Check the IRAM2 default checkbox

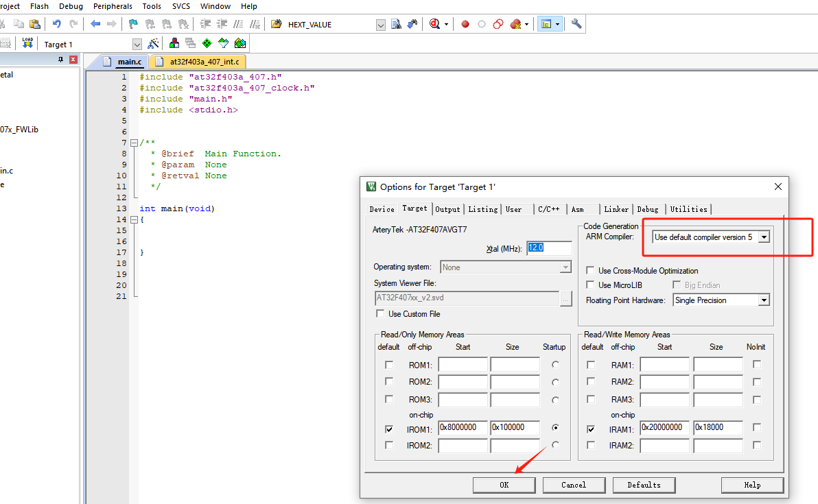click(591, 445)
